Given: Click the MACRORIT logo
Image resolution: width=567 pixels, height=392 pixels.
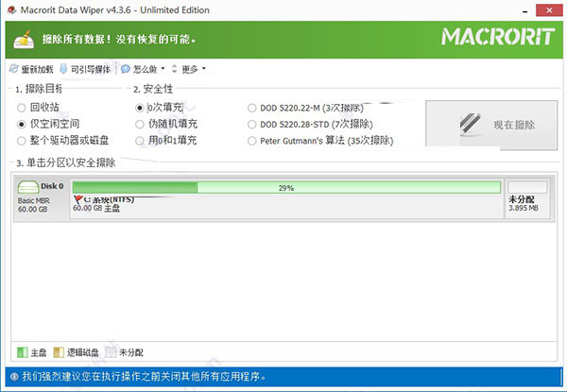Looking at the screenshot, I should pyautogui.click(x=498, y=37).
